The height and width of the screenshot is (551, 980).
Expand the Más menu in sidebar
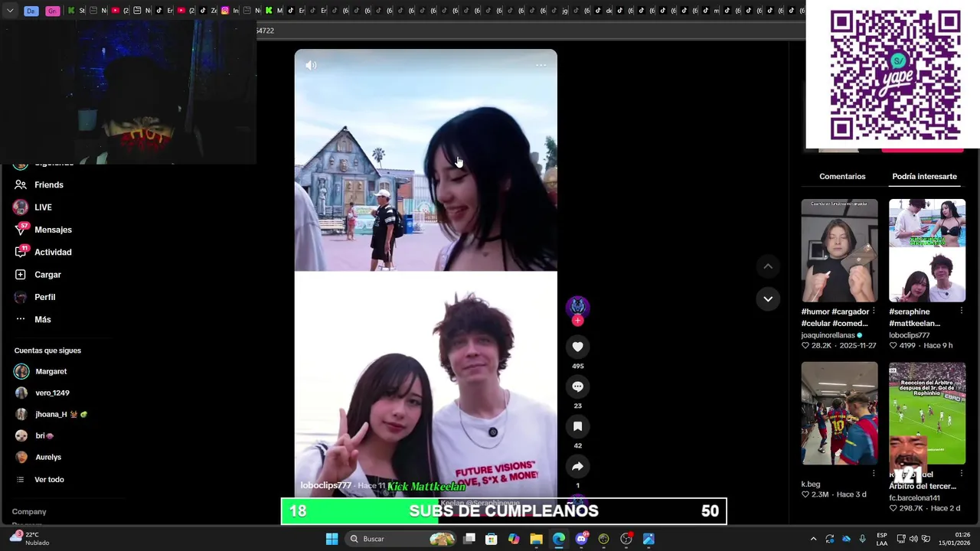[42, 319]
